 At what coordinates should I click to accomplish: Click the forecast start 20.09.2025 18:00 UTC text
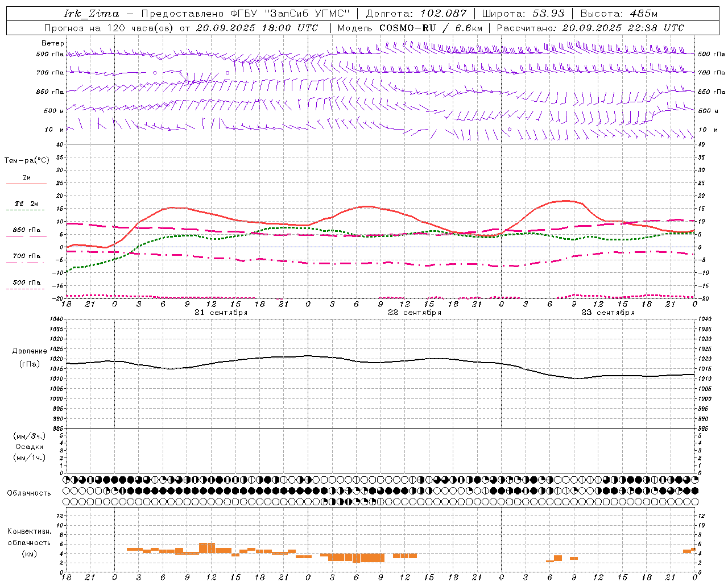click(x=257, y=28)
